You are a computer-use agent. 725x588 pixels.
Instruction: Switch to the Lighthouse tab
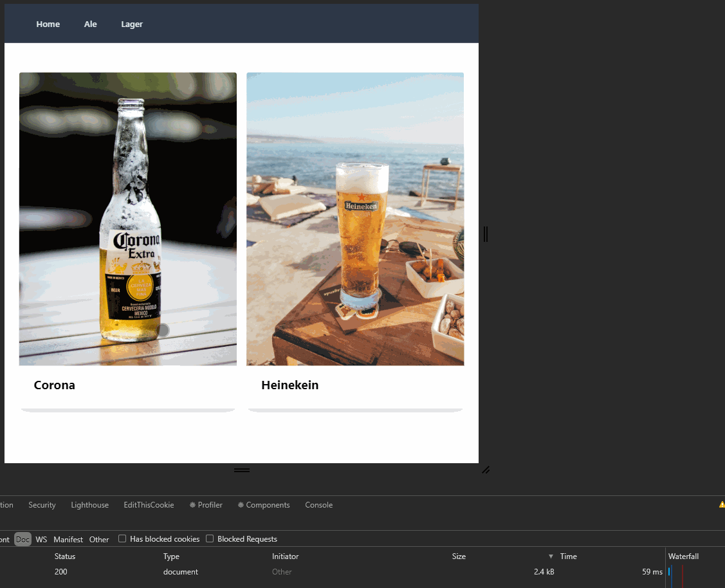point(89,505)
